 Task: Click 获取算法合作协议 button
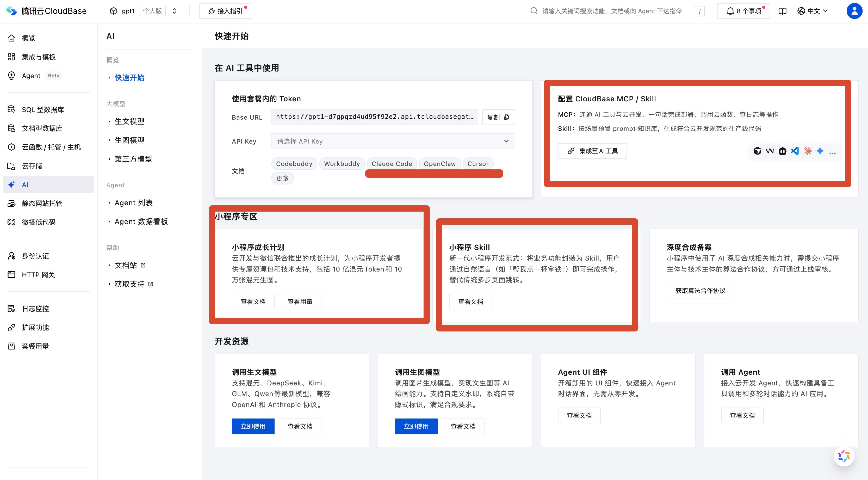point(700,291)
